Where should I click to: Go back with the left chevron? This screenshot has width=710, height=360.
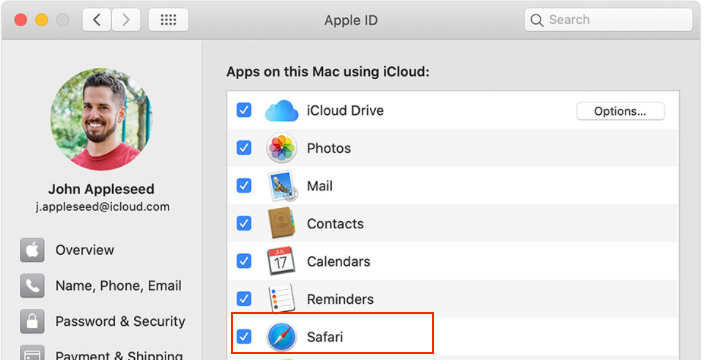96,20
